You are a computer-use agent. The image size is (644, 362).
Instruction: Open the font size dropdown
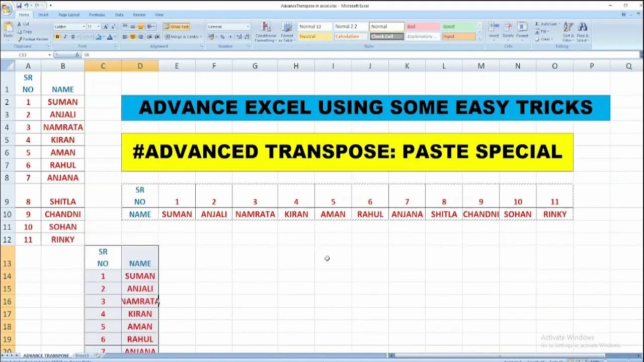(99, 27)
